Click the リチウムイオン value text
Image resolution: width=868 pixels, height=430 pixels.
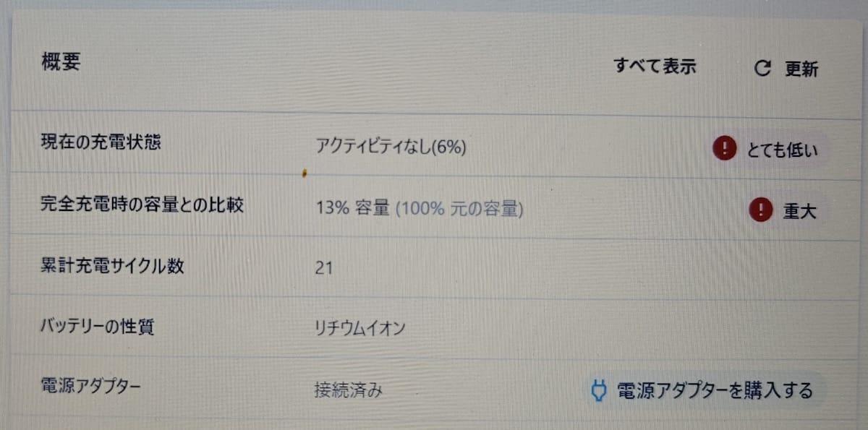click(x=359, y=328)
